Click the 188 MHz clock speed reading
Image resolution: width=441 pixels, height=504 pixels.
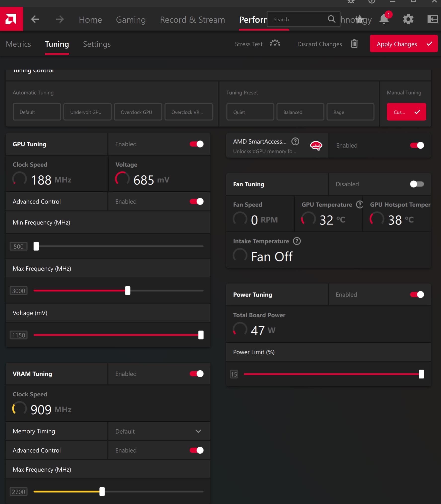point(51,180)
